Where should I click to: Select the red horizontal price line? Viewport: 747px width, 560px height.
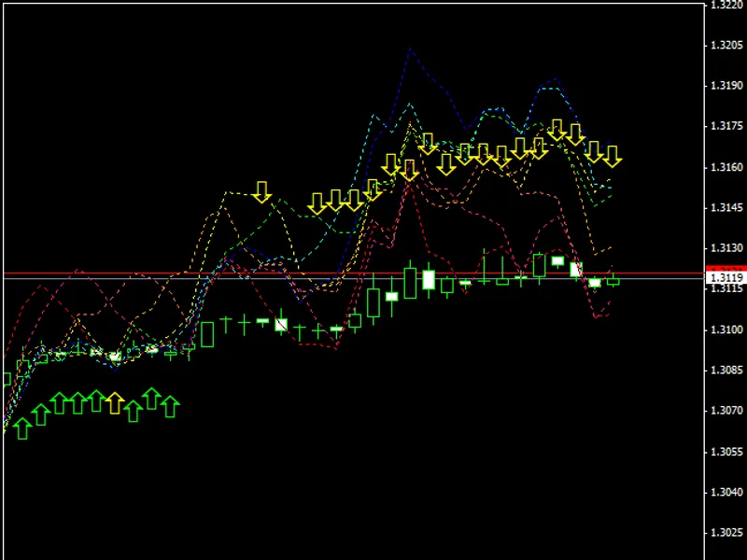coord(354,273)
